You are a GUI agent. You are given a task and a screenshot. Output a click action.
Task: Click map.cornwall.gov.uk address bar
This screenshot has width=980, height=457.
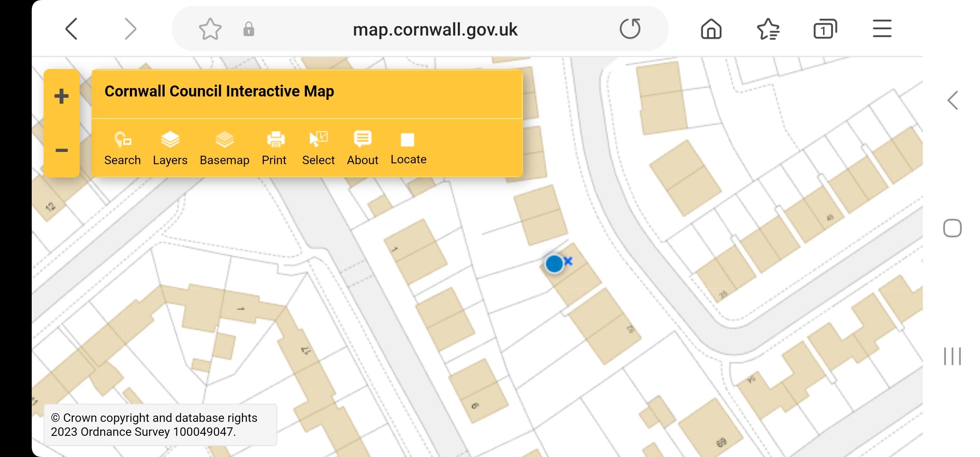(x=435, y=29)
